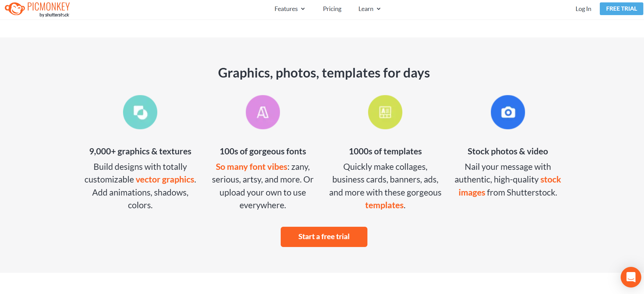The height and width of the screenshot is (294, 644).
Task: Follow the So many font vibes link
Action: (252, 167)
